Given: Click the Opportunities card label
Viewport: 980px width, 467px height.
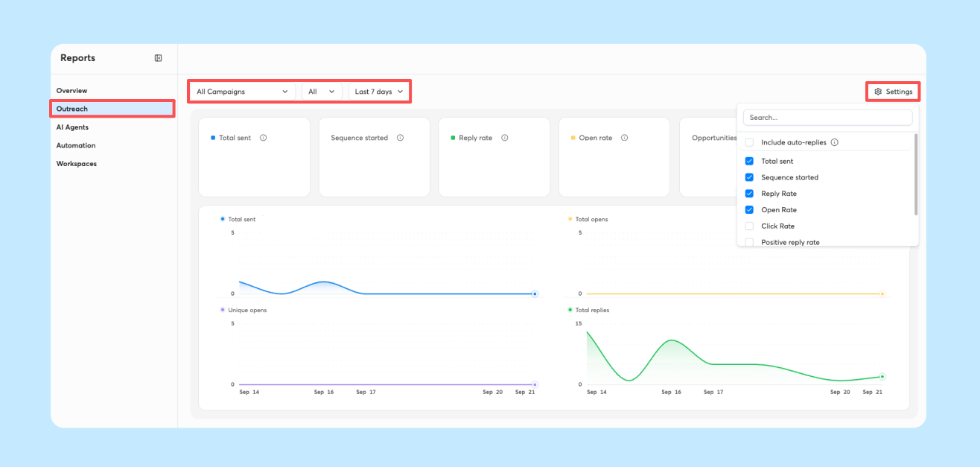Looking at the screenshot, I should pyautogui.click(x=713, y=138).
